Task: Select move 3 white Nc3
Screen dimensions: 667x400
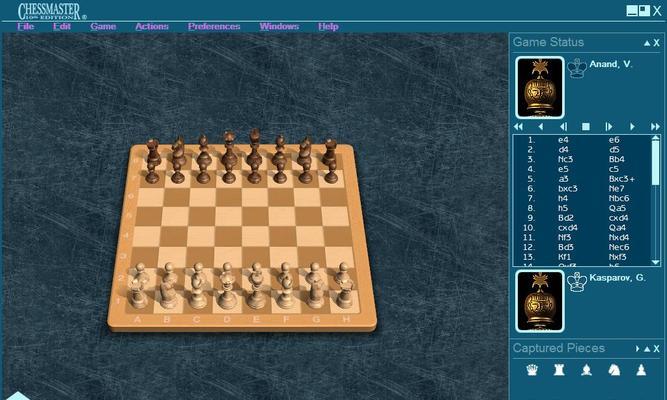Action: 565,160
